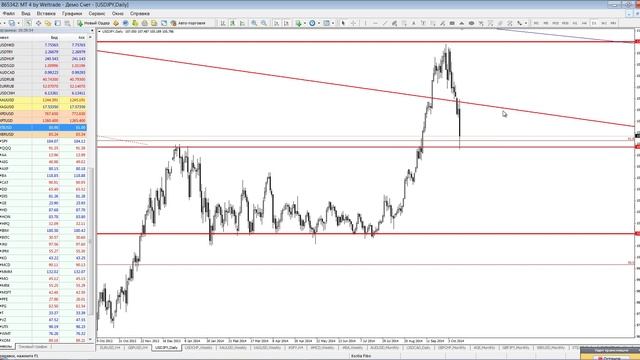
Task: Select the ellipse shape tool
Action: 471,23
